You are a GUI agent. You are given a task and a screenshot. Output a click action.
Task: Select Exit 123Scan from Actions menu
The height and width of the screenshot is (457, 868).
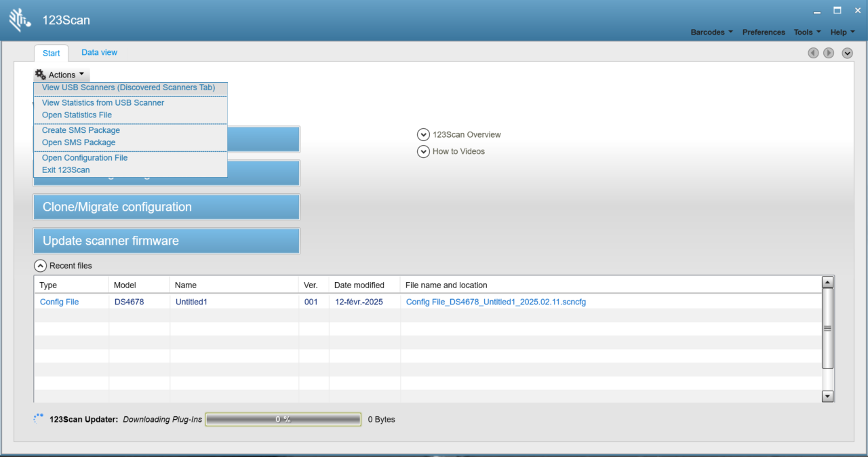click(66, 170)
